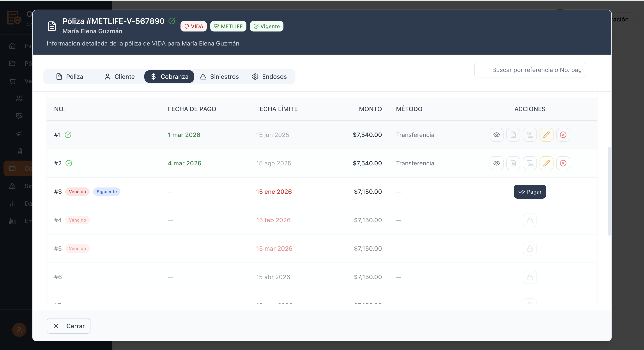Edit payment #2 with pencil icon
Screen dimensions: 644x350
click(x=546, y=163)
